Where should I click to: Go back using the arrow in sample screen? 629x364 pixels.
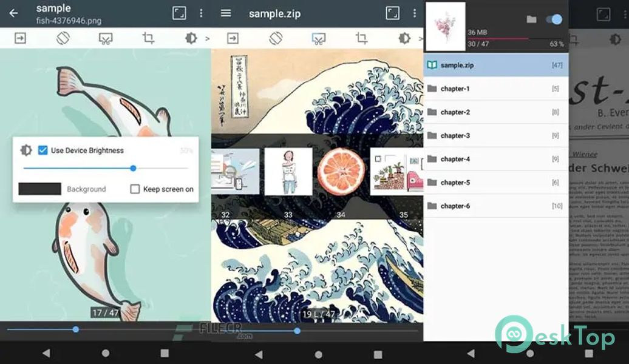[x=13, y=13]
